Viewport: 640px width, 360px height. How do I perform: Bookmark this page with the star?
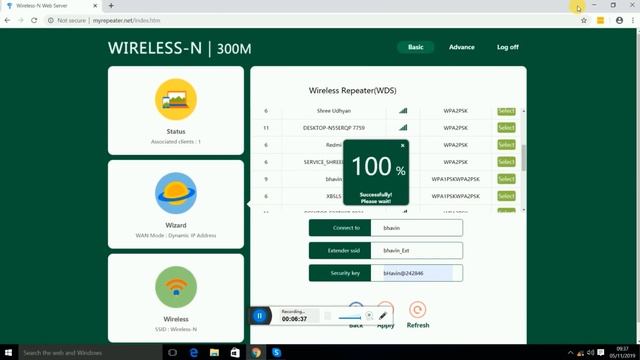point(584,20)
